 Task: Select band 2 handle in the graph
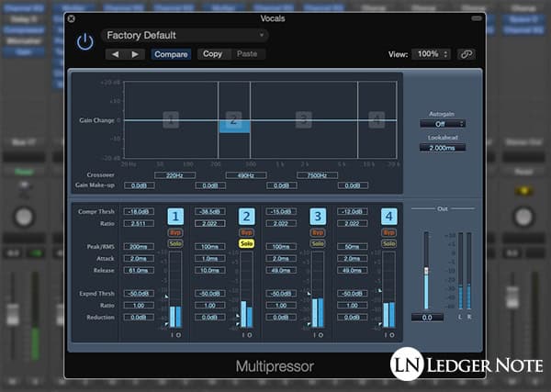233,120
